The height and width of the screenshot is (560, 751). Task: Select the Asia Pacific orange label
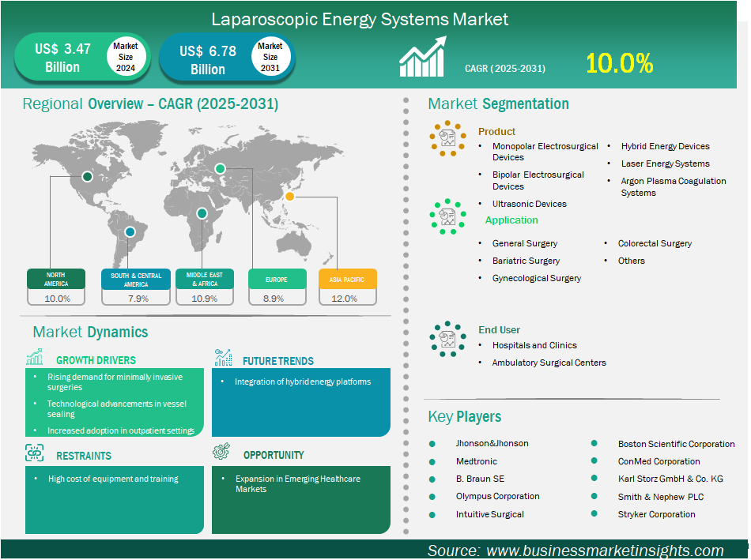coord(347,279)
